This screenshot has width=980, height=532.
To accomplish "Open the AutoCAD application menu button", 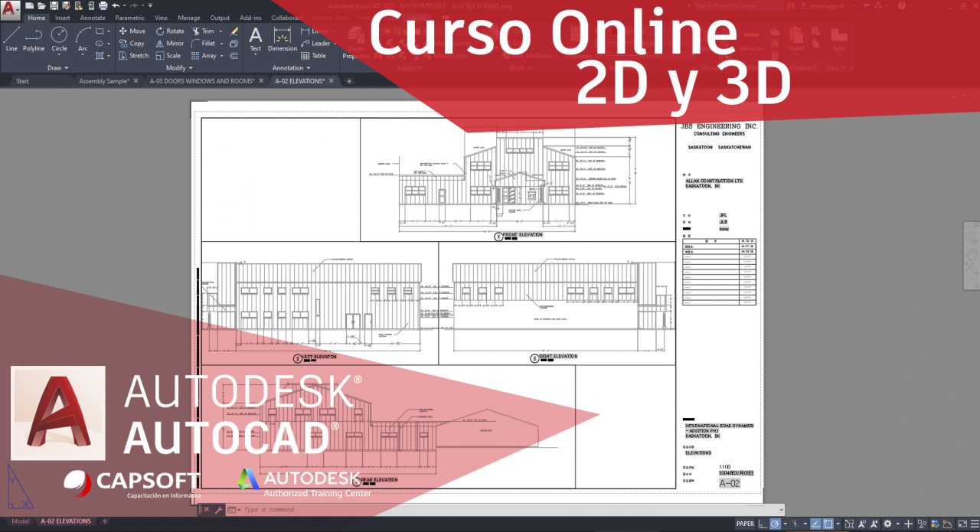I will [x=10, y=9].
